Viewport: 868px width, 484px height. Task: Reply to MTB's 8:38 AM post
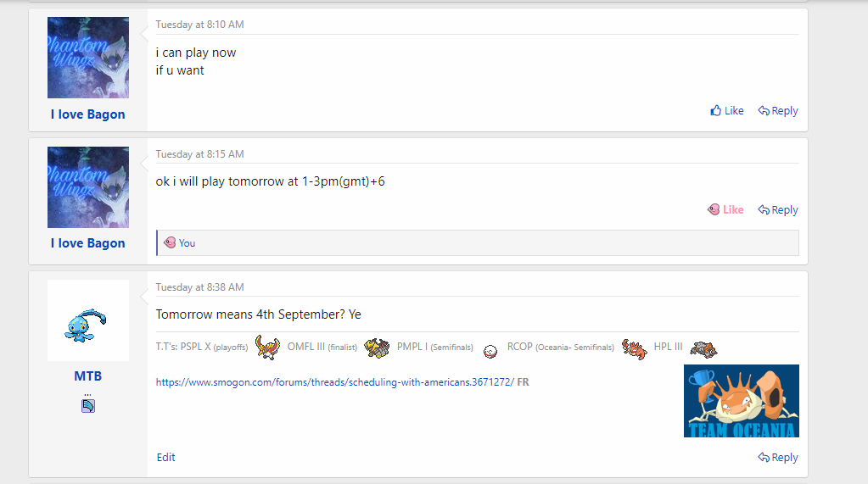[x=778, y=458]
